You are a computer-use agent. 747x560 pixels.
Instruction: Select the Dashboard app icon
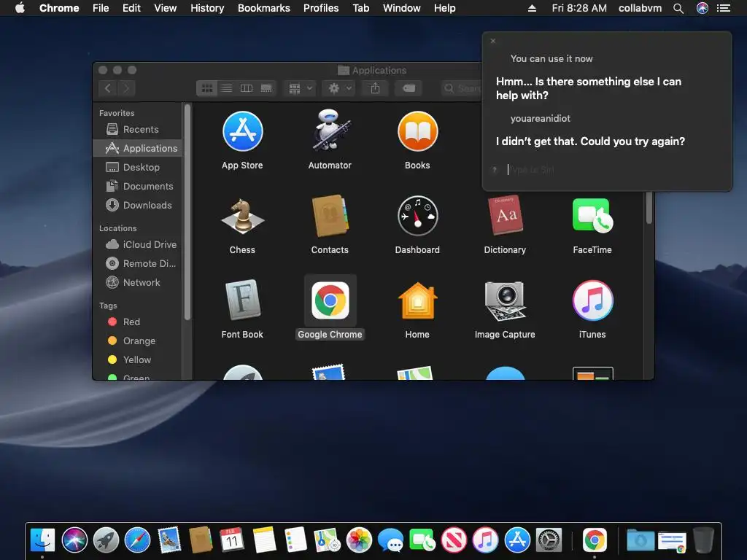(x=417, y=216)
